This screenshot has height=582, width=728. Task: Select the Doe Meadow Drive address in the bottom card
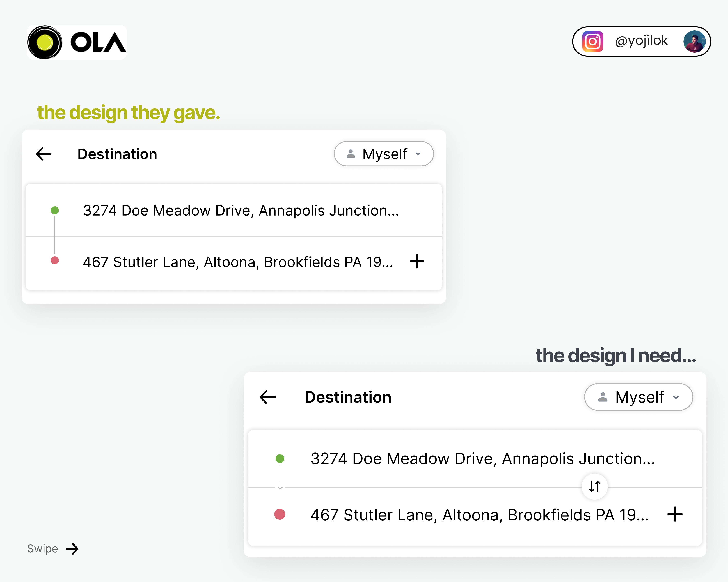pyautogui.click(x=482, y=459)
